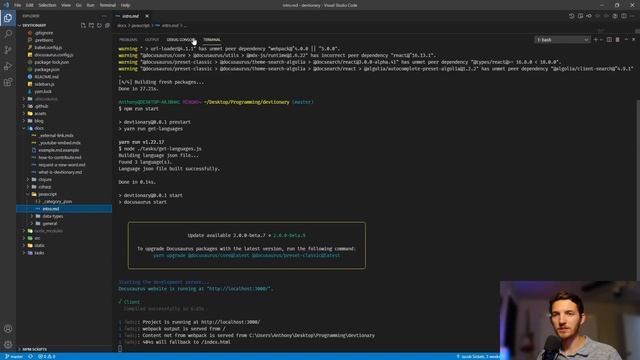Click the javascript breadcrumb segment
This screenshot has height=360, width=640.
[x=140, y=25]
